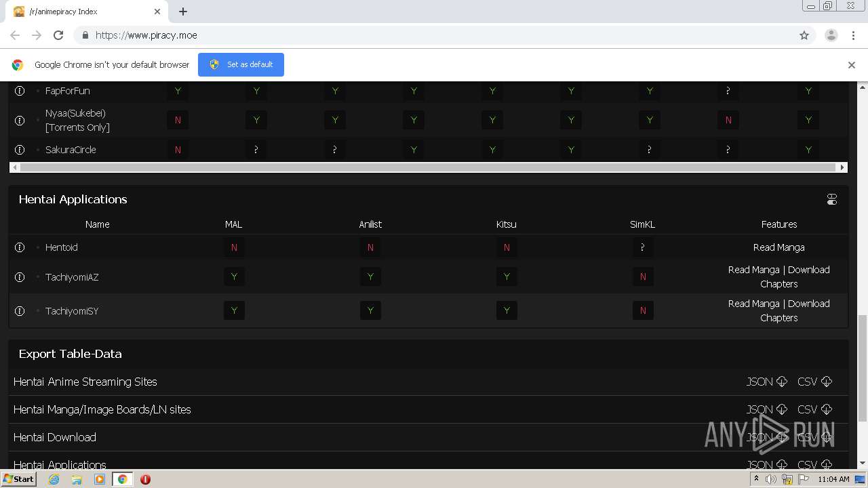Select the /r/animepiracy Index tab
The width and height of the screenshot is (868, 488).
pos(87,12)
